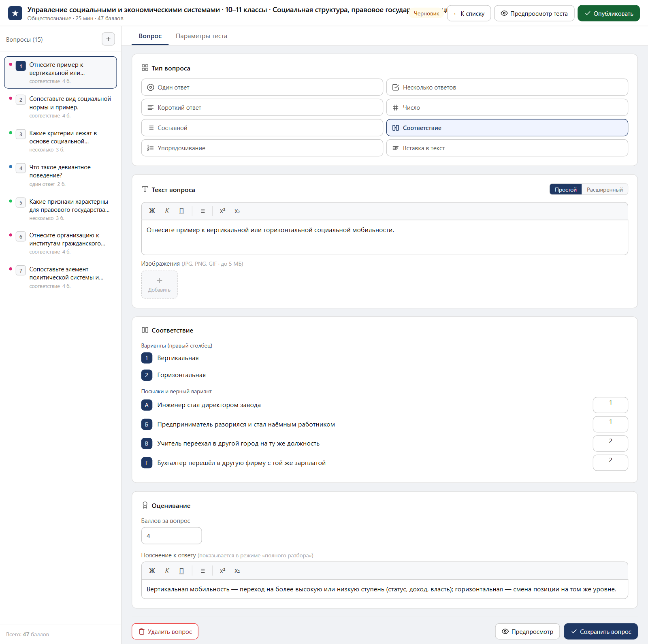The height and width of the screenshot is (644, 648).
Task: Click superscript x² icon in question text toolbar
Action: tap(222, 211)
